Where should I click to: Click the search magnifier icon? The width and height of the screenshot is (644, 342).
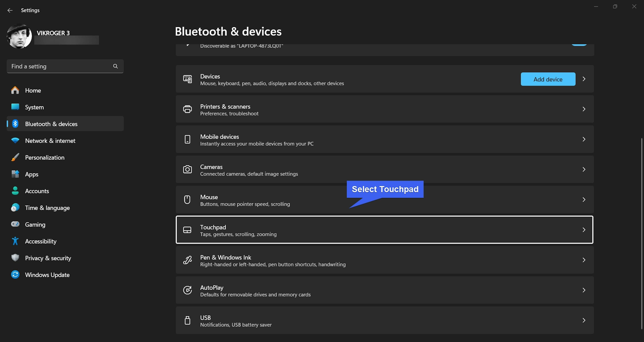tap(115, 66)
